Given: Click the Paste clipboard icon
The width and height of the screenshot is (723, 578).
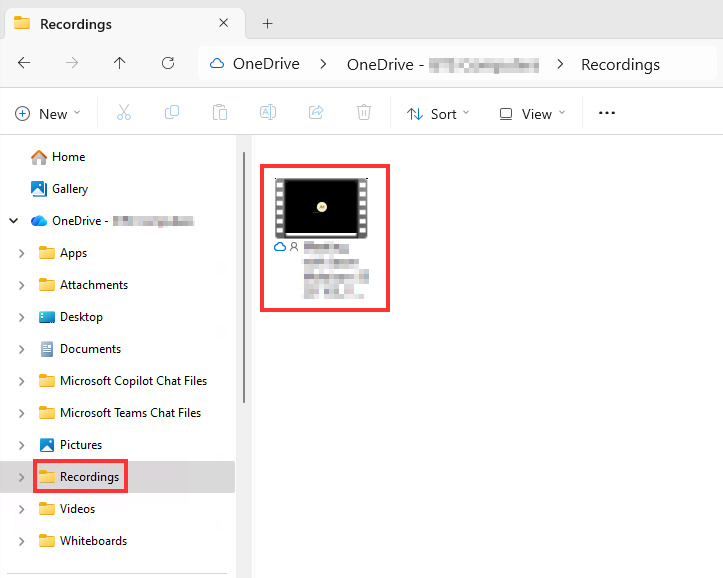Looking at the screenshot, I should coord(220,113).
